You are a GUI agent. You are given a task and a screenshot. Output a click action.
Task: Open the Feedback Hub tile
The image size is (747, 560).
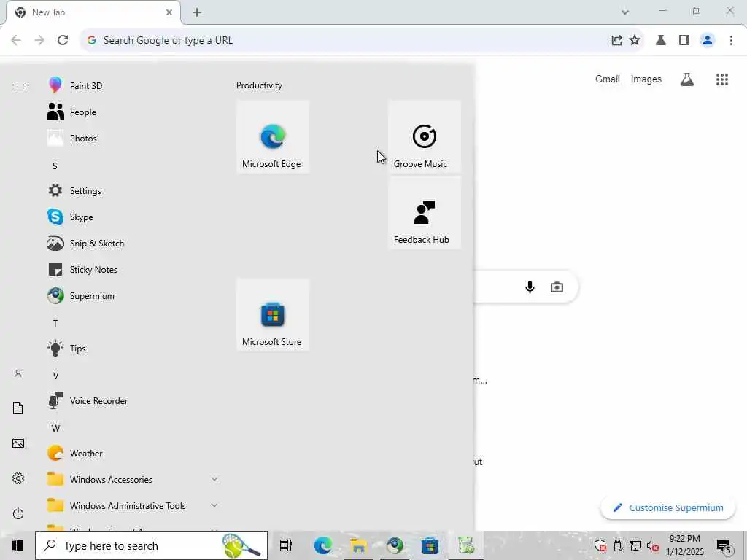pos(425,213)
